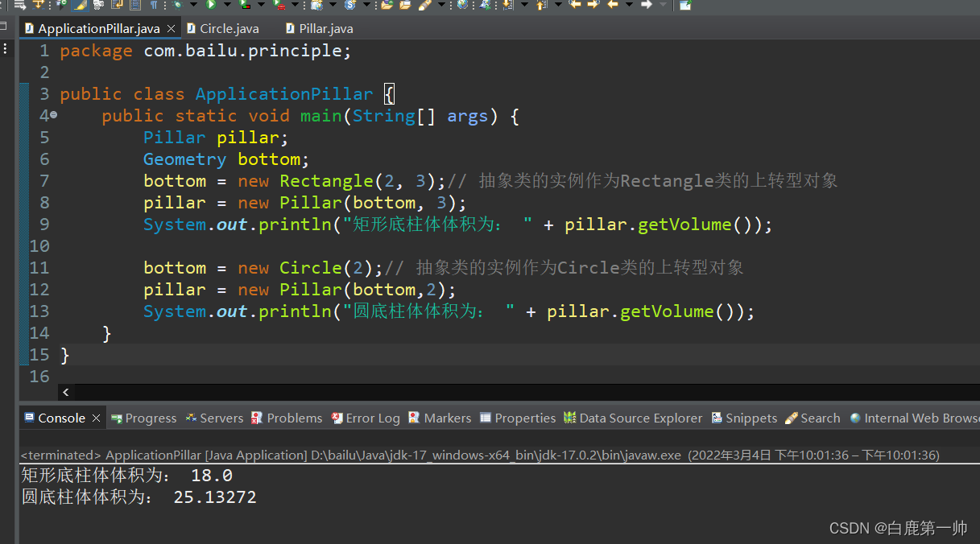
Task: Click 'new Circle(2)' in line 11
Action: point(305,268)
